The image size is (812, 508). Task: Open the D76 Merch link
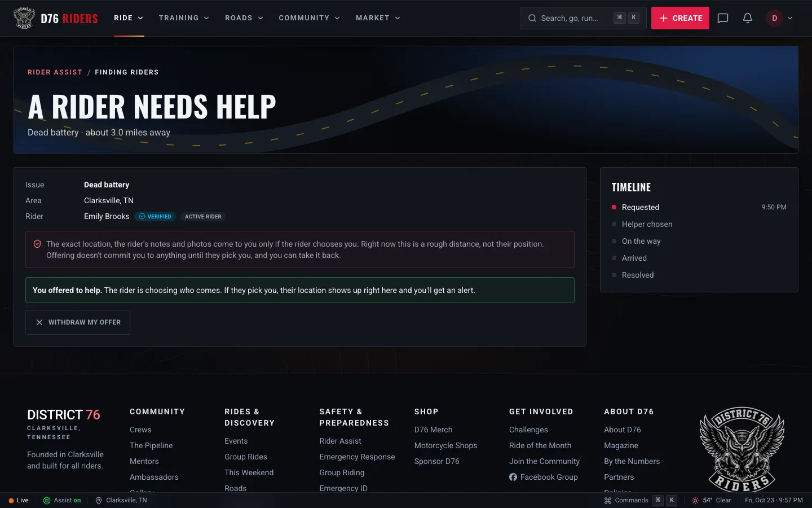point(433,430)
